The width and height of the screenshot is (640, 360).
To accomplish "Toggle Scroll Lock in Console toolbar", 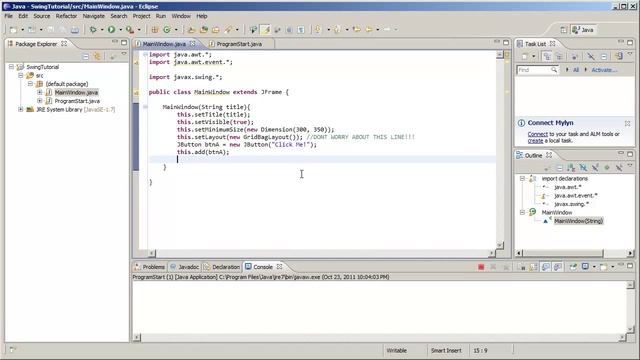I will [533, 267].
